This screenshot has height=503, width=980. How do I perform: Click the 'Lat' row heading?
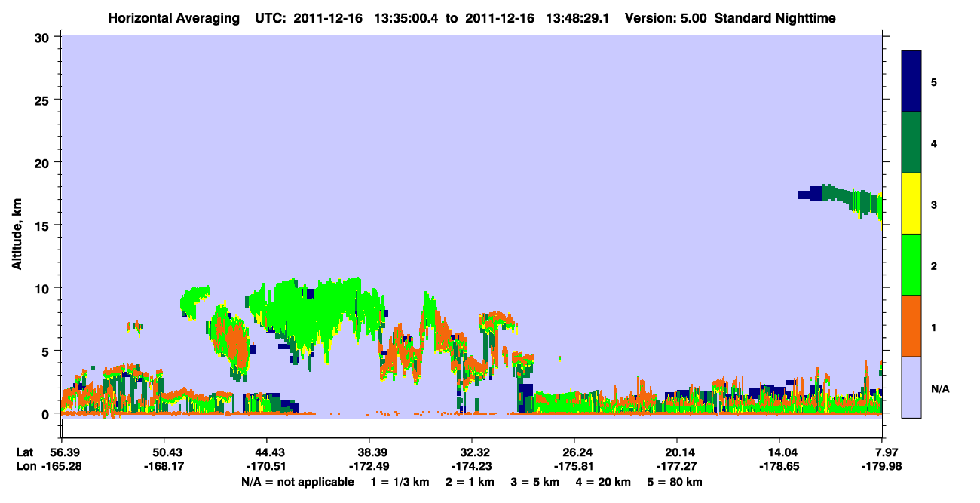click(x=25, y=452)
